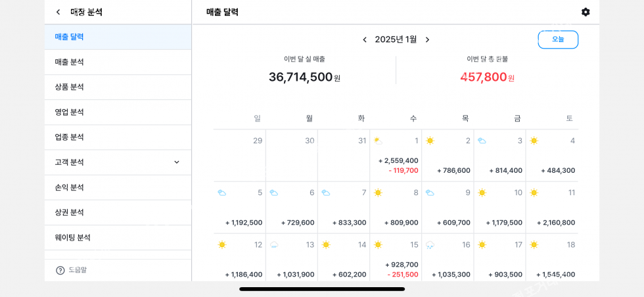
Task: Click the partly cloudy icon on January 1
Action: (x=378, y=141)
